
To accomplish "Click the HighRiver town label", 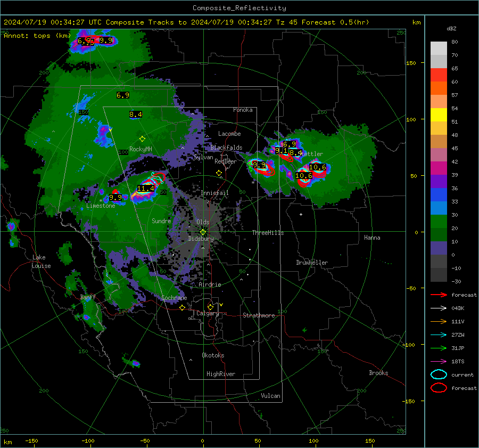I will (x=221, y=374).
